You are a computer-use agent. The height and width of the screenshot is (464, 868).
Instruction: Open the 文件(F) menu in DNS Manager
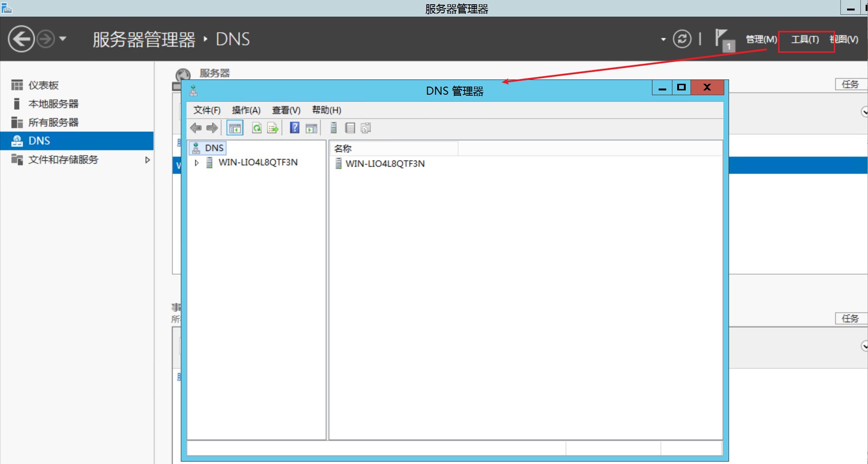click(207, 110)
